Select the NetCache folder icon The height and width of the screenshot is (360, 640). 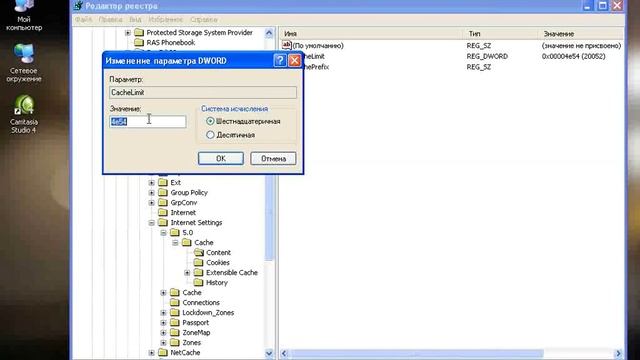163,352
